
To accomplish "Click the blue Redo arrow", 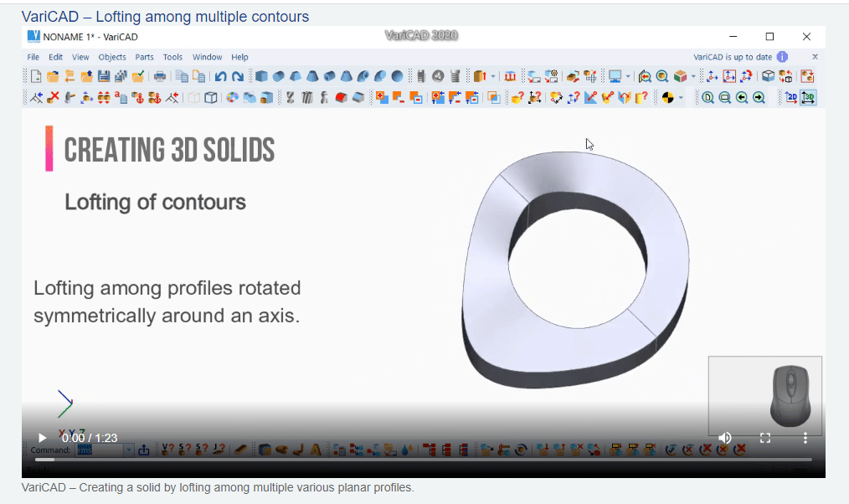I will 238,76.
